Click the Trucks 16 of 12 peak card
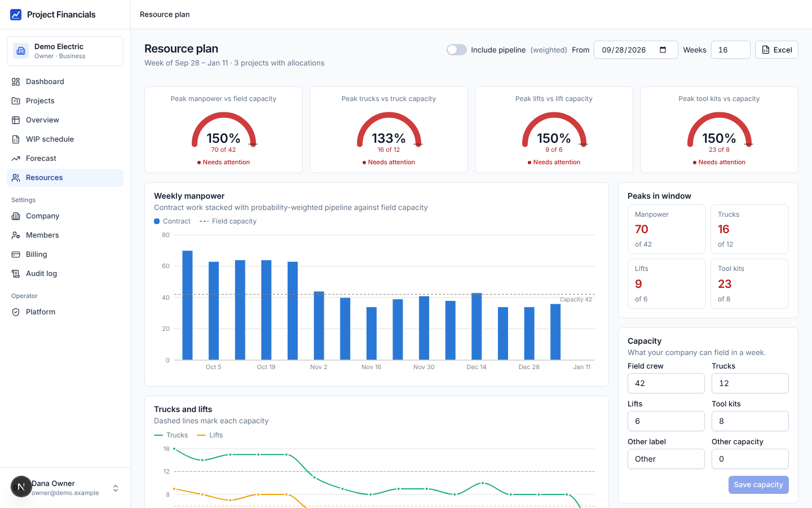Screen dimensions: 812x508 (749, 229)
